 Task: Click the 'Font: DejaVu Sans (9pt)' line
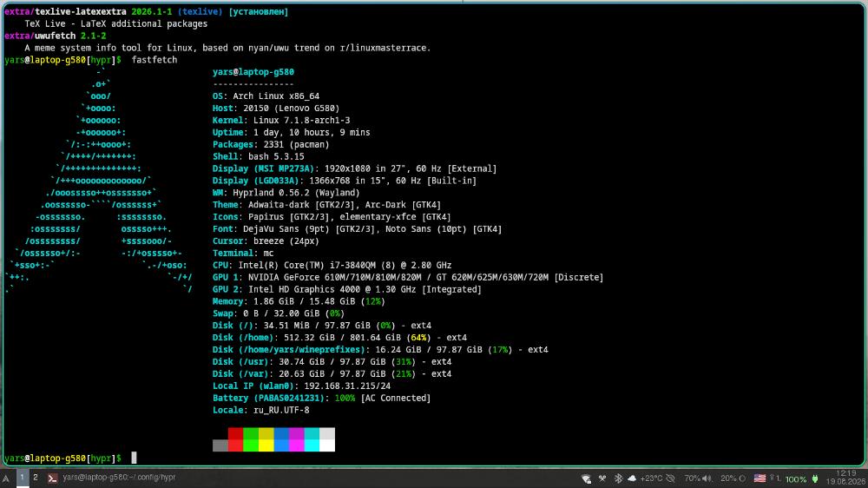[357, 228]
